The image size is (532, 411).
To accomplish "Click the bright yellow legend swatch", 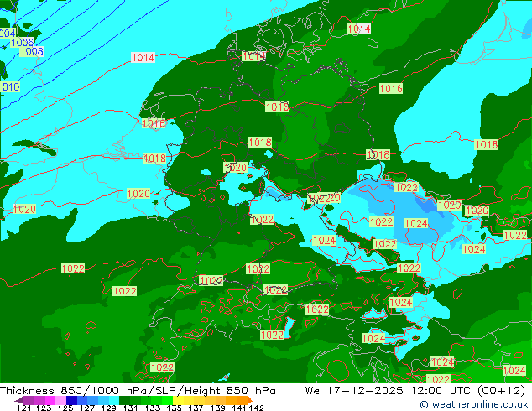I will click(x=179, y=400).
